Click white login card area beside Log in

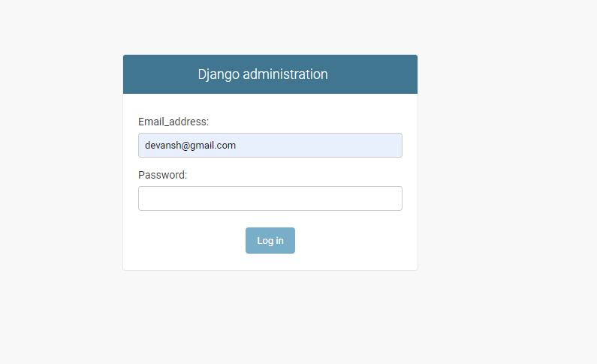[350, 240]
